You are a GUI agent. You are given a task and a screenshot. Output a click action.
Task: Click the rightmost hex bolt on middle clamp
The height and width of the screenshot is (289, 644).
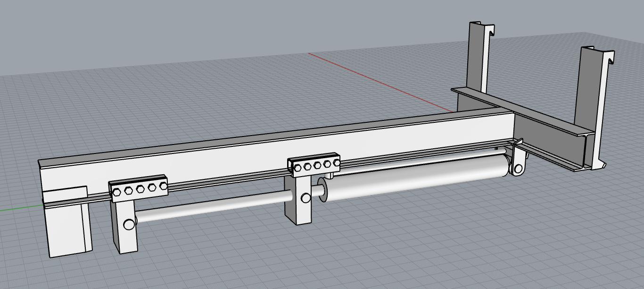point(337,163)
